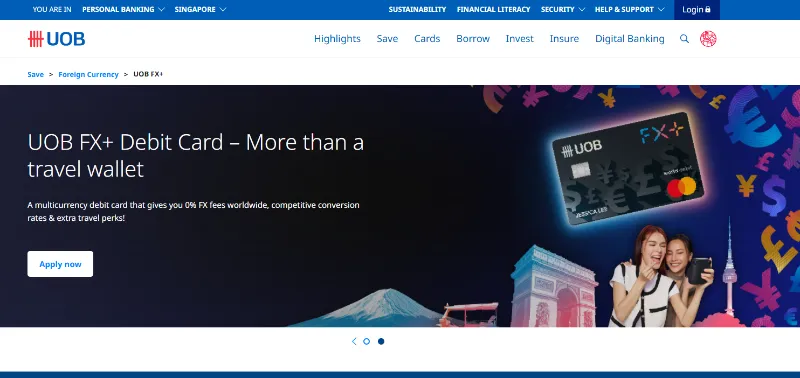Image resolution: width=800 pixels, height=378 pixels.
Task: Click the red circular emblem icon
Action: coord(708,39)
